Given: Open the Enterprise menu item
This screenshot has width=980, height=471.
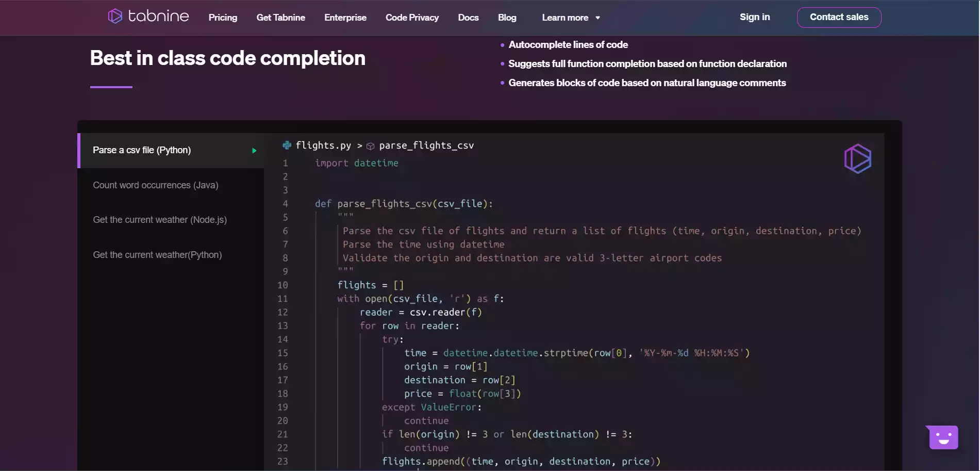Looking at the screenshot, I should 345,18.
